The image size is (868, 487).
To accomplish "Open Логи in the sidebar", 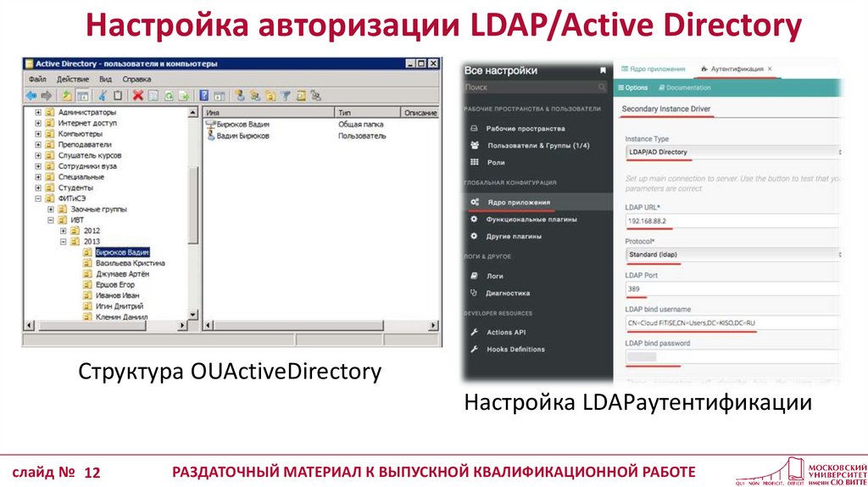I will coord(494,276).
